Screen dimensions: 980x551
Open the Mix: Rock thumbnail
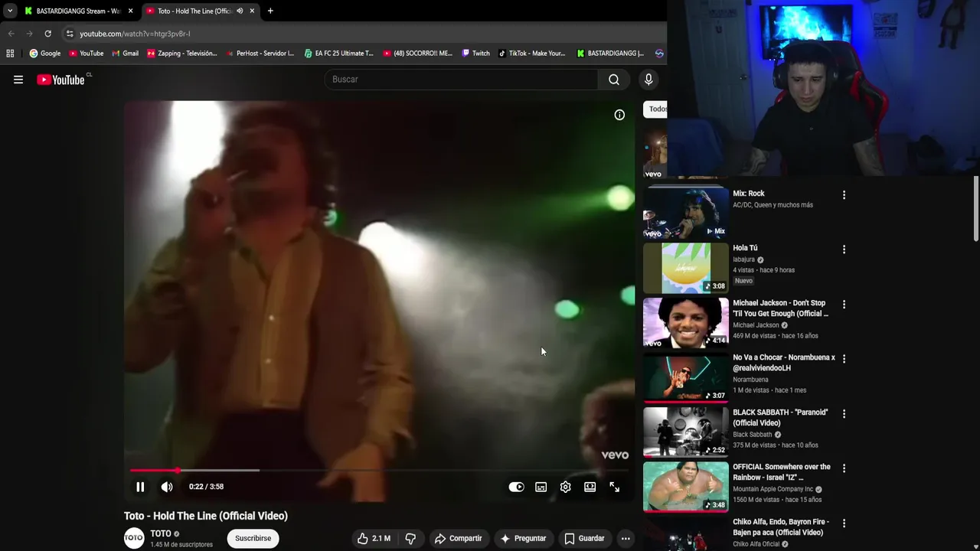tap(686, 213)
